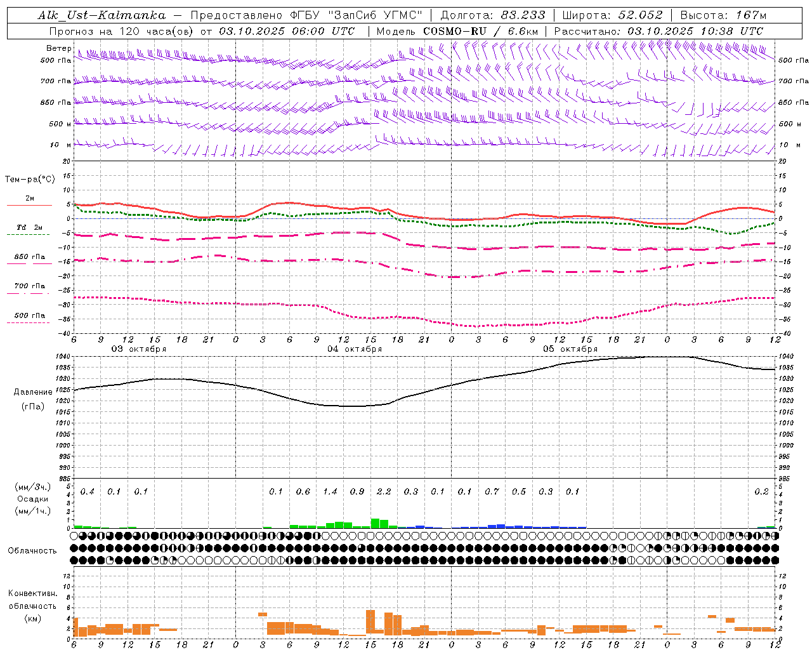Click the tallest blue precipitation bar
The width and height of the screenshot is (812, 650).
(x=501, y=526)
